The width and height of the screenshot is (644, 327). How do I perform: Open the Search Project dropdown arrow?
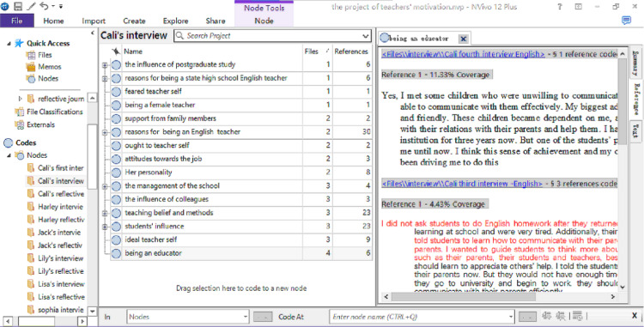click(x=366, y=36)
